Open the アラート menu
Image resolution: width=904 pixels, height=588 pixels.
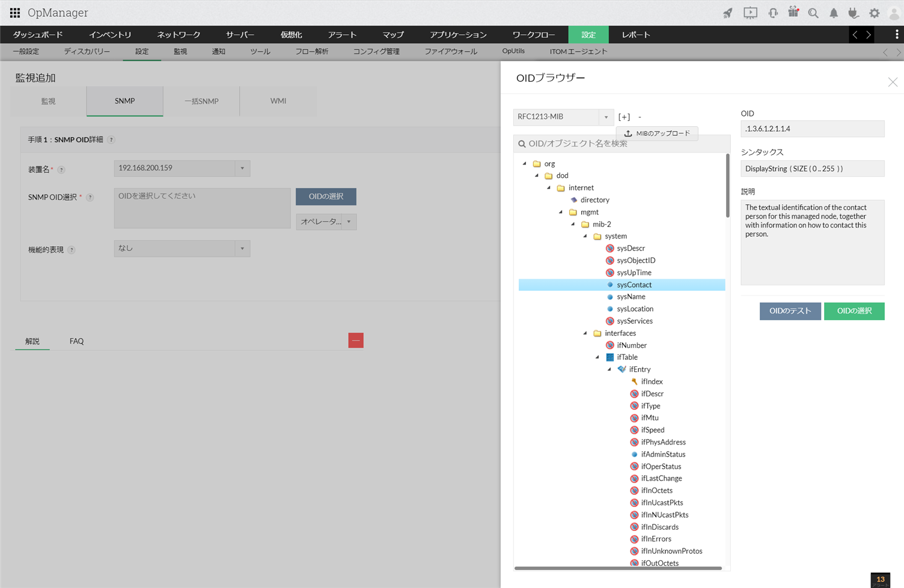342,35
